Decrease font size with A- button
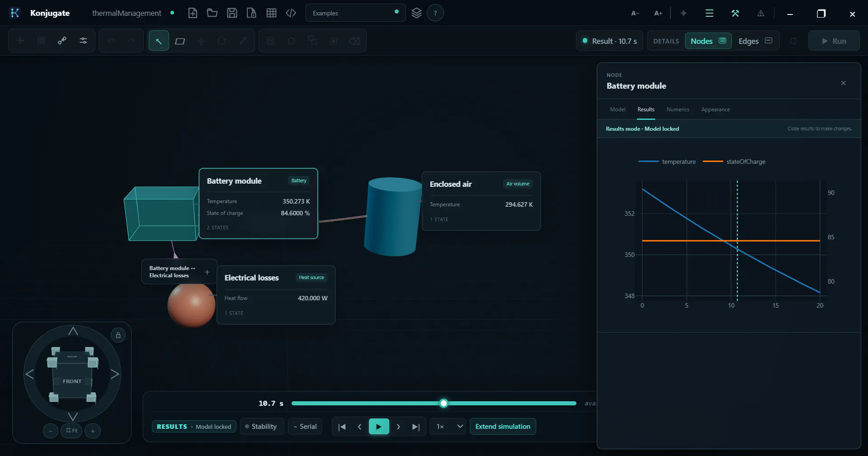Screen dimensions: 868x456 (635, 14)
